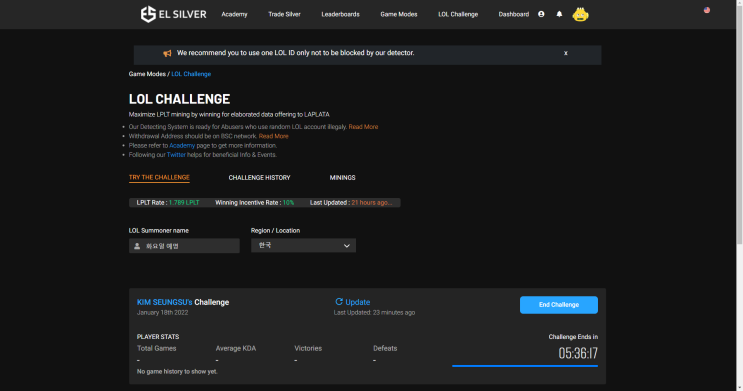Open notifications bell icon

coord(559,14)
